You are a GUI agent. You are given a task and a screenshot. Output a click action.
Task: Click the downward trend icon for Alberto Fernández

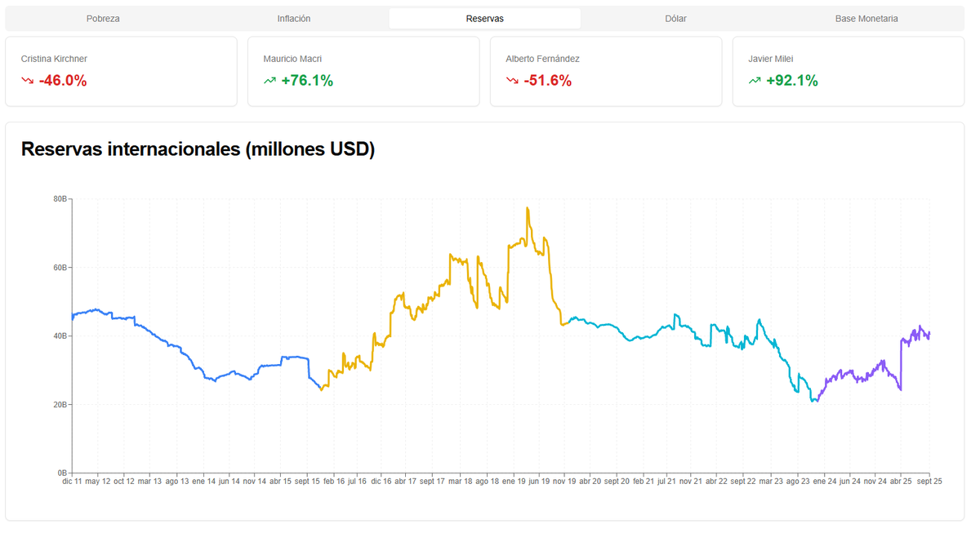(513, 81)
